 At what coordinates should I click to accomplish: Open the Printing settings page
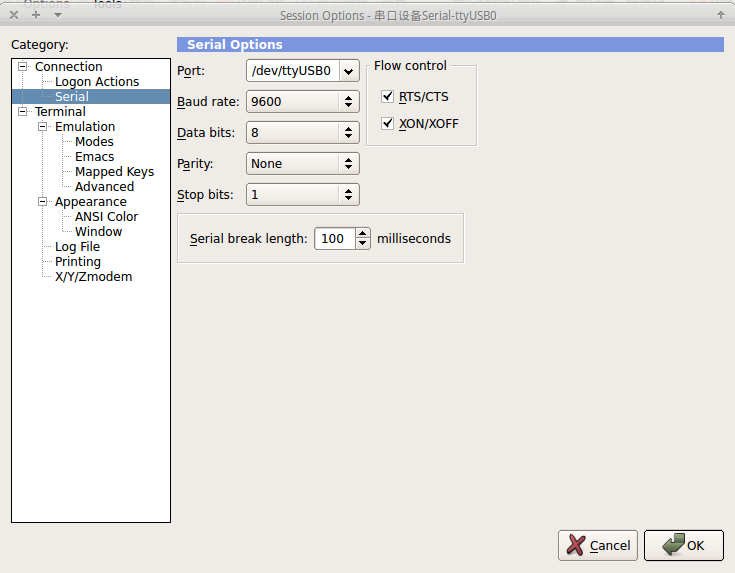tap(78, 262)
